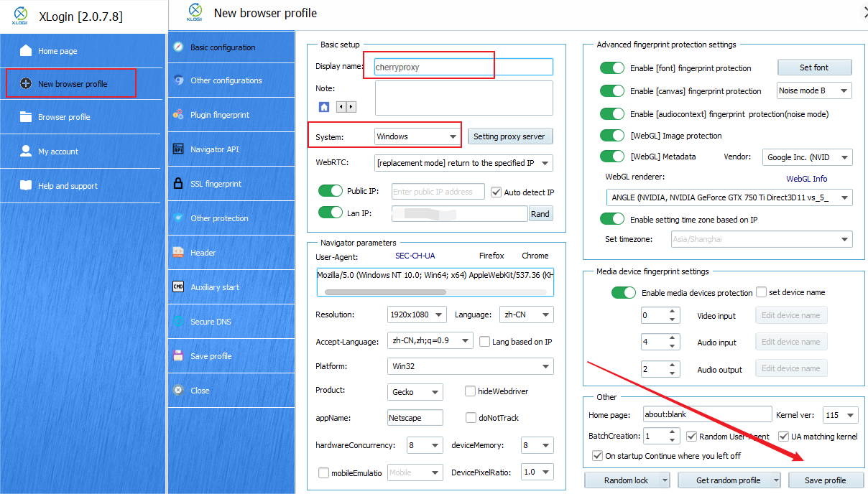Open the System dropdown showing Windows
Image resolution: width=868 pixels, height=494 pixels.
[417, 136]
